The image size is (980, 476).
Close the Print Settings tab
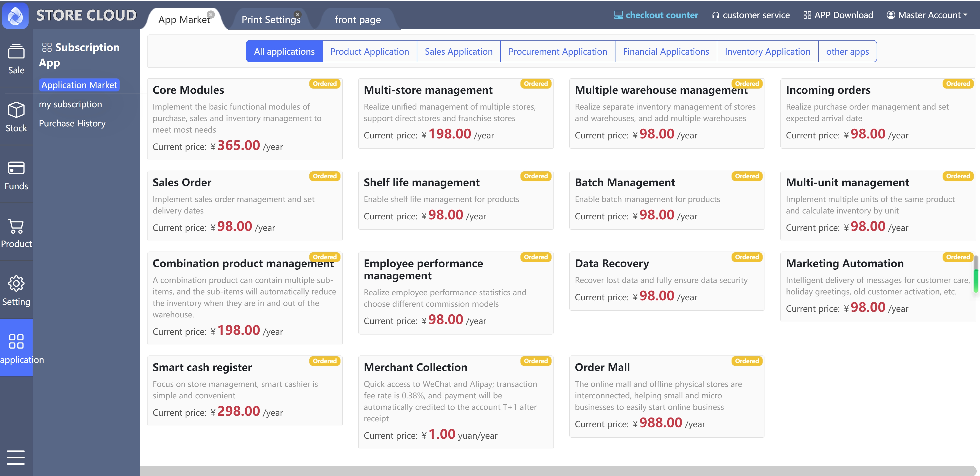pos(297,15)
